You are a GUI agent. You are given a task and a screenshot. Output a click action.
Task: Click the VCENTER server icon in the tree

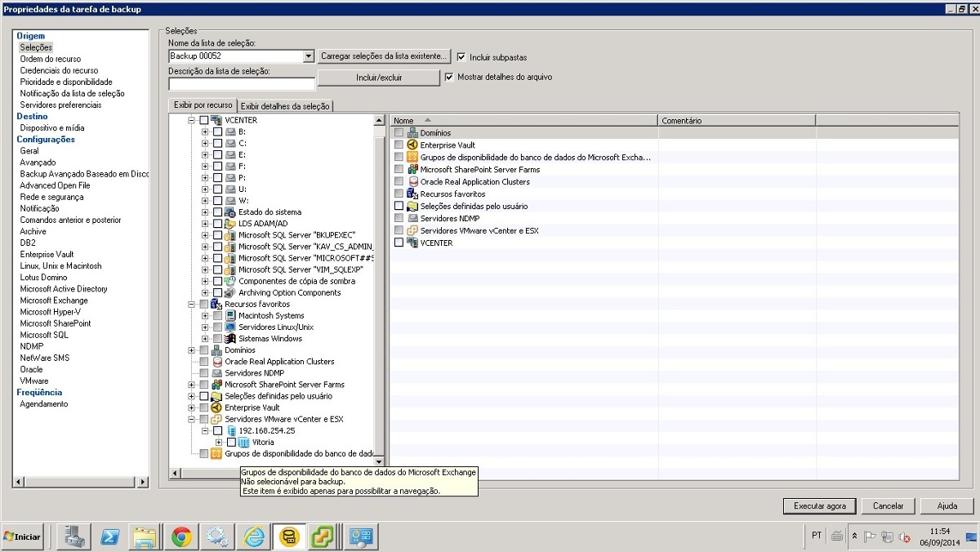point(216,120)
